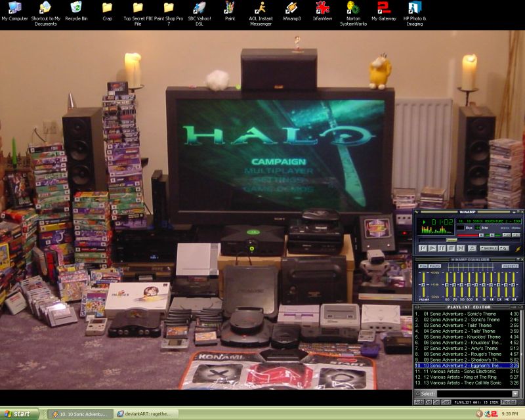Screen dimensions: 525x420
Task: Select track 10 Sonic Adventure 2 - Eggman's Theme
Action: click(467, 366)
